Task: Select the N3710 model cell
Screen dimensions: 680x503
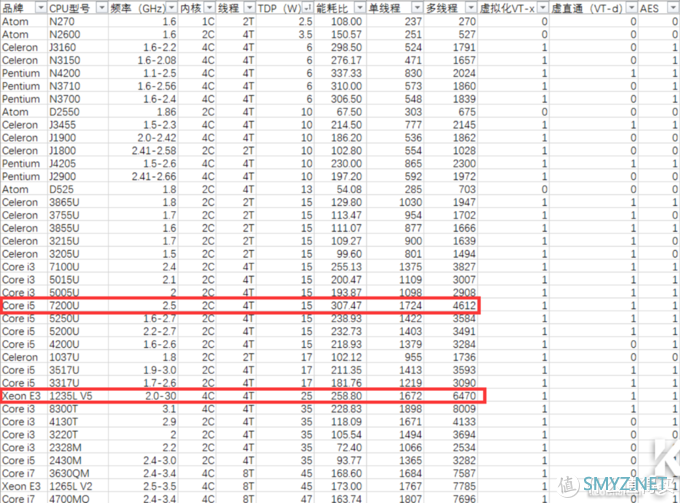Action: 78,86
